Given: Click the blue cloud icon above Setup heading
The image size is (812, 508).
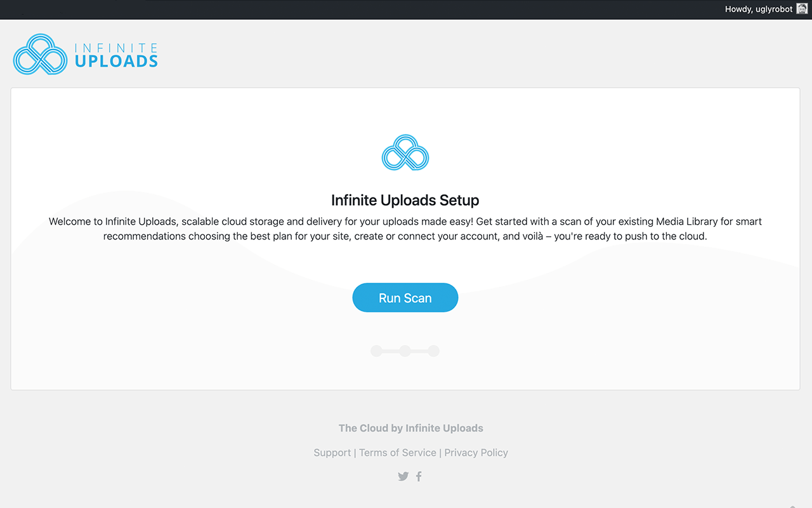Looking at the screenshot, I should point(405,152).
